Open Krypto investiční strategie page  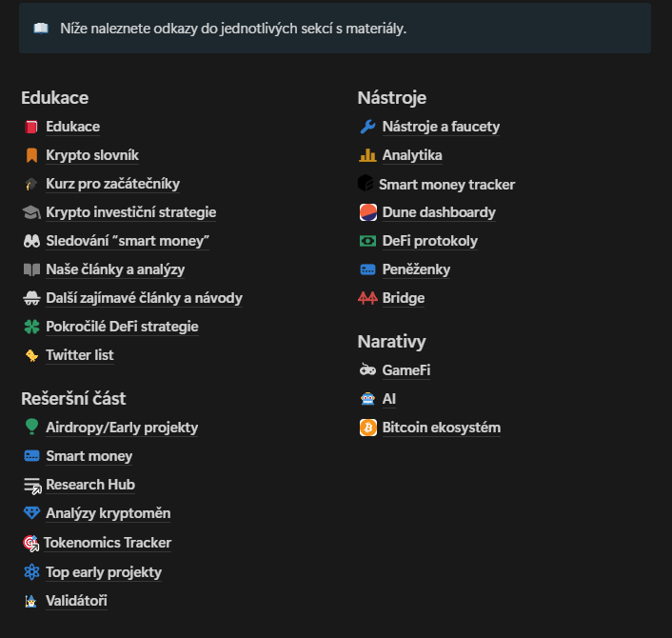(x=130, y=212)
